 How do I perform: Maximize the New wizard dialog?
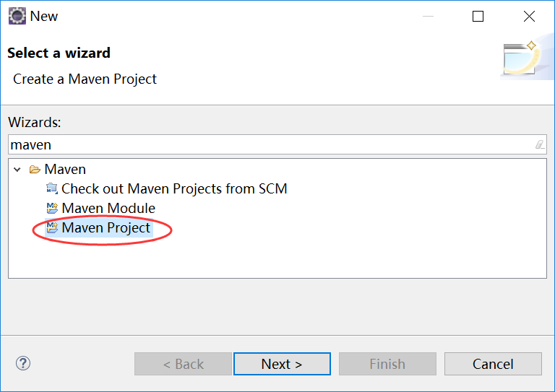(x=478, y=17)
